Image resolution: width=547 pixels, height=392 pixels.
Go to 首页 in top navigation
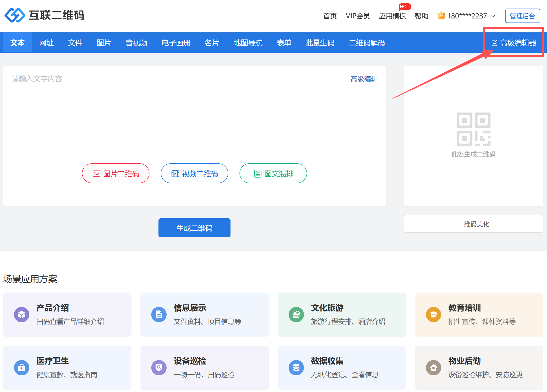point(330,16)
